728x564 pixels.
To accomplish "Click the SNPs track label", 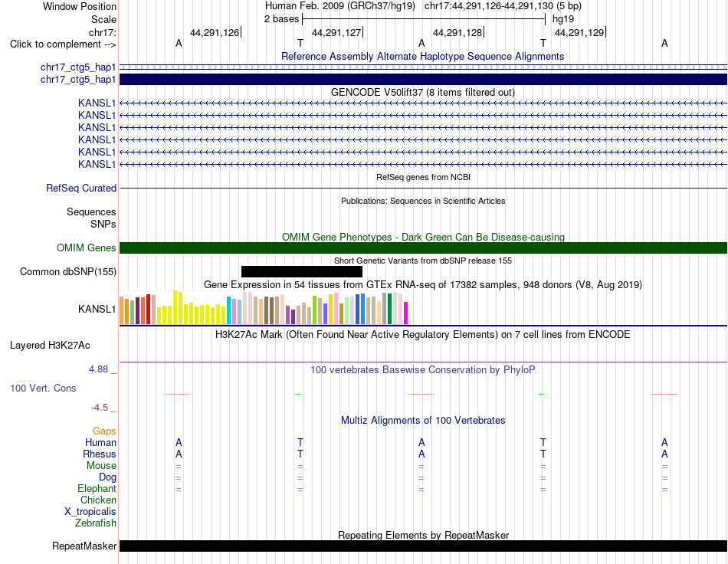I will (103, 225).
